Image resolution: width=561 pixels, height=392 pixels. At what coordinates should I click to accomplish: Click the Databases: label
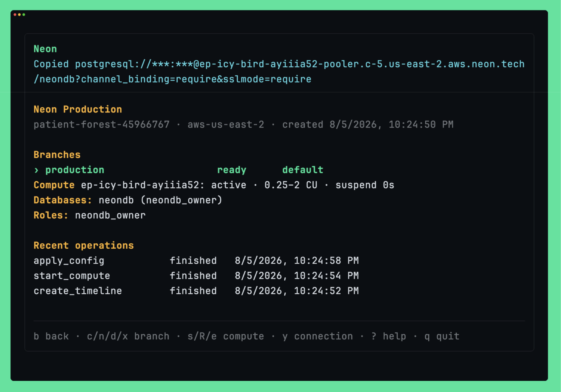[63, 200]
